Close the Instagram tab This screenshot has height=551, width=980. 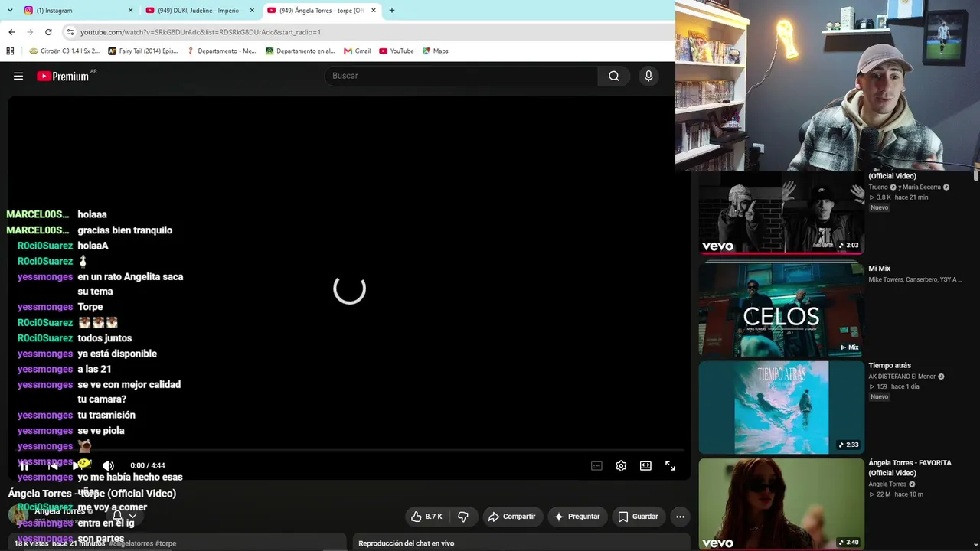[x=130, y=11]
